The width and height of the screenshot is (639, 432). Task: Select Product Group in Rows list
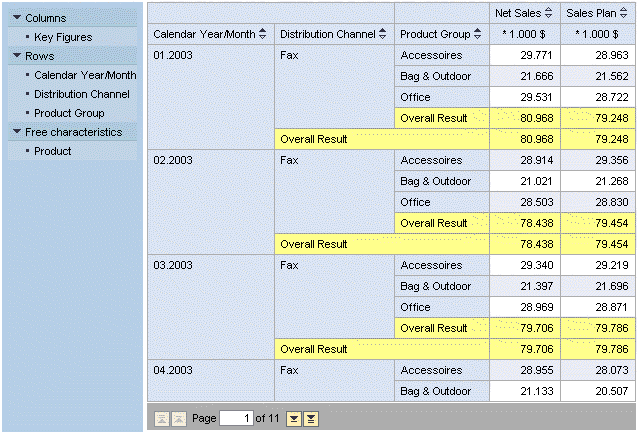point(69,113)
